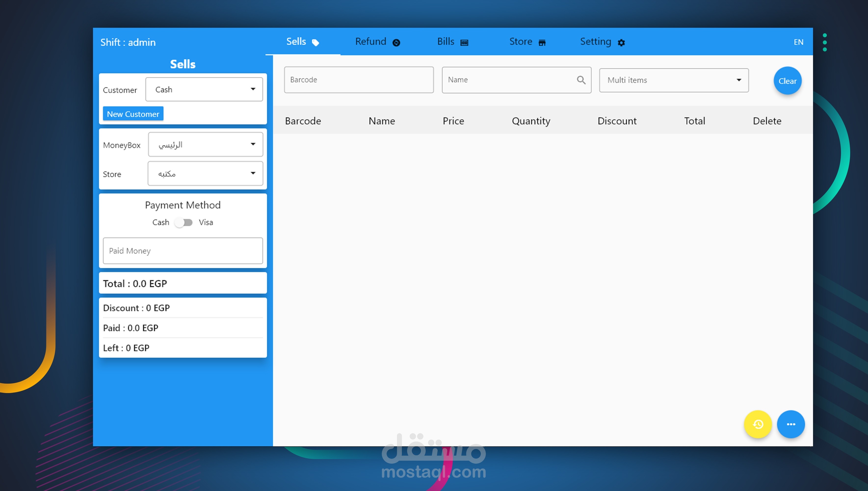Click the Paid Money input field
The height and width of the screenshot is (491, 868).
coord(183,251)
